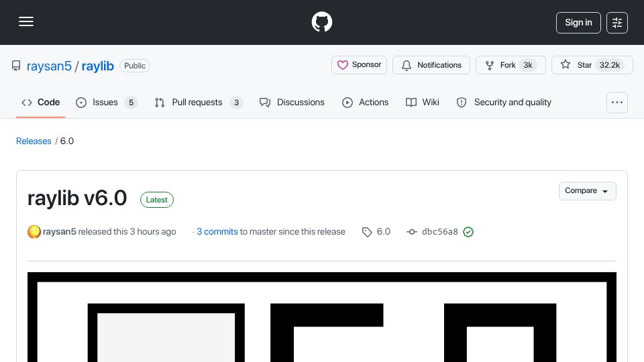The width and height of the screenshot is (644, 362).
Task: Click the fork count 3k
Action: [528, 65]
